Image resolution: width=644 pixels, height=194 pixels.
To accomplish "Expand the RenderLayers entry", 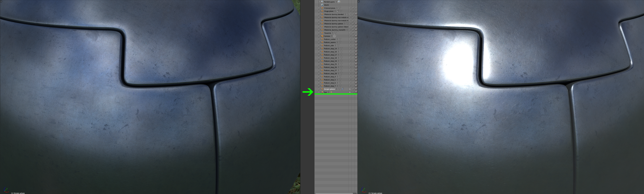I will pos(320,2).
